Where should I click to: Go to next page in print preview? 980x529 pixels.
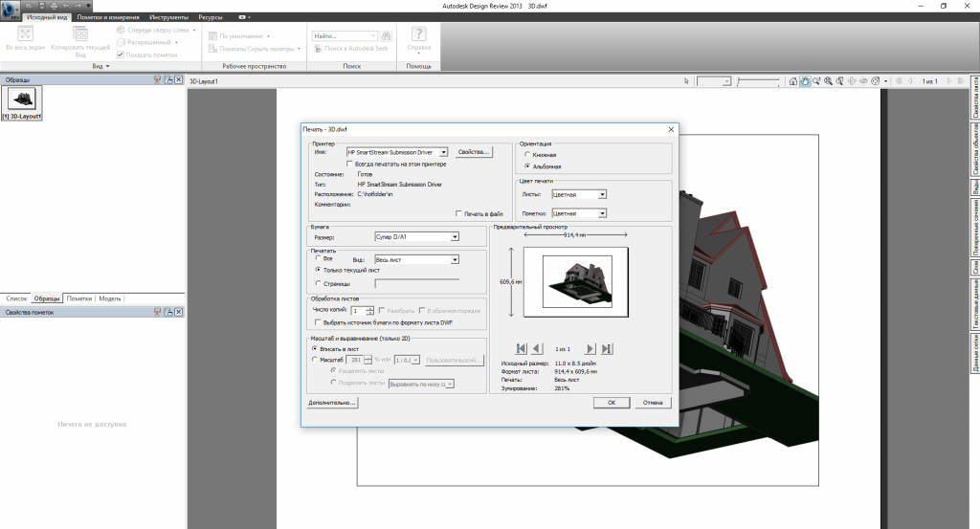(x=590, y=348)
